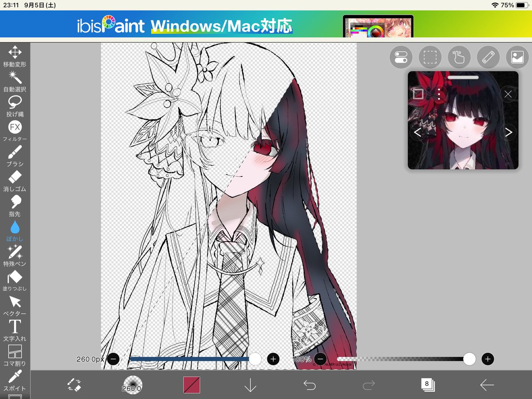Screen dimensions: 532x399
Task: Select the Brush (ブラシ) tool
Action: tap(15, 156)
